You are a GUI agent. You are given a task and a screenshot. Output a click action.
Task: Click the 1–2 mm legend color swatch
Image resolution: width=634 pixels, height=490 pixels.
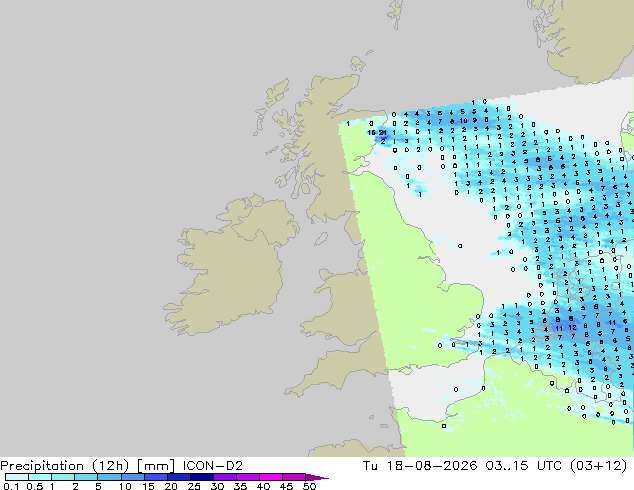click(63, 477)
